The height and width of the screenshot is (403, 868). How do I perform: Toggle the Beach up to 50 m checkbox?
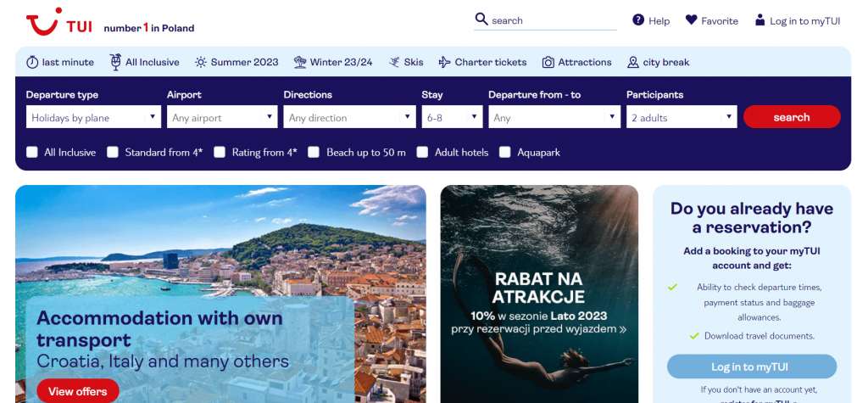(x=314, y=152)
